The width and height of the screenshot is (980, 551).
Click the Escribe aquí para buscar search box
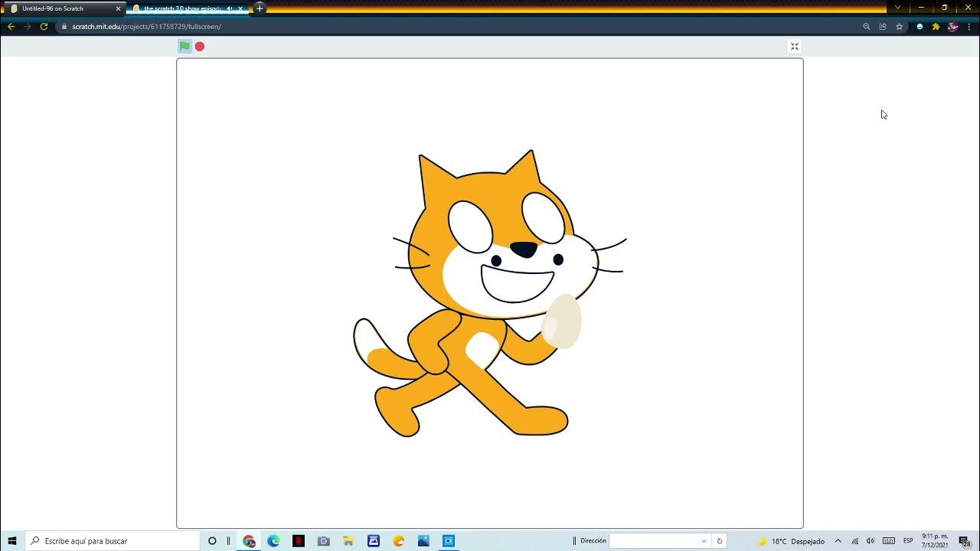[x=113, y=541]
